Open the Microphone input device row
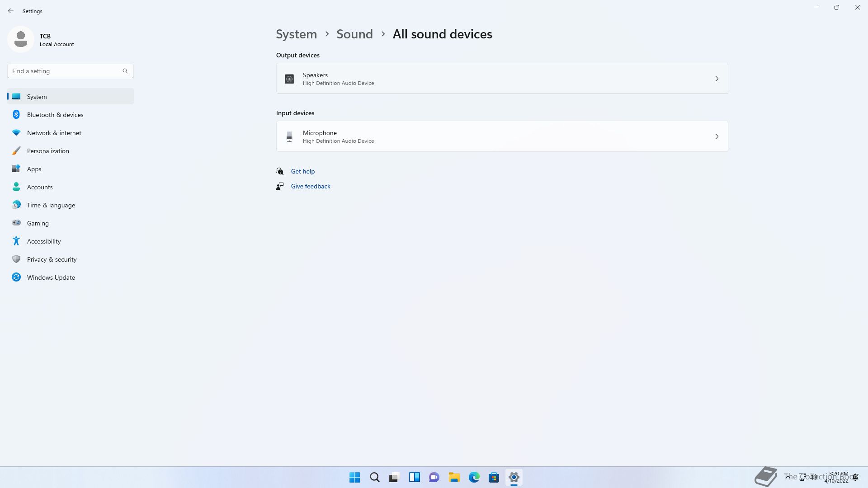The image size is (868, 488). pyautogui.click(x=502, y=136)
